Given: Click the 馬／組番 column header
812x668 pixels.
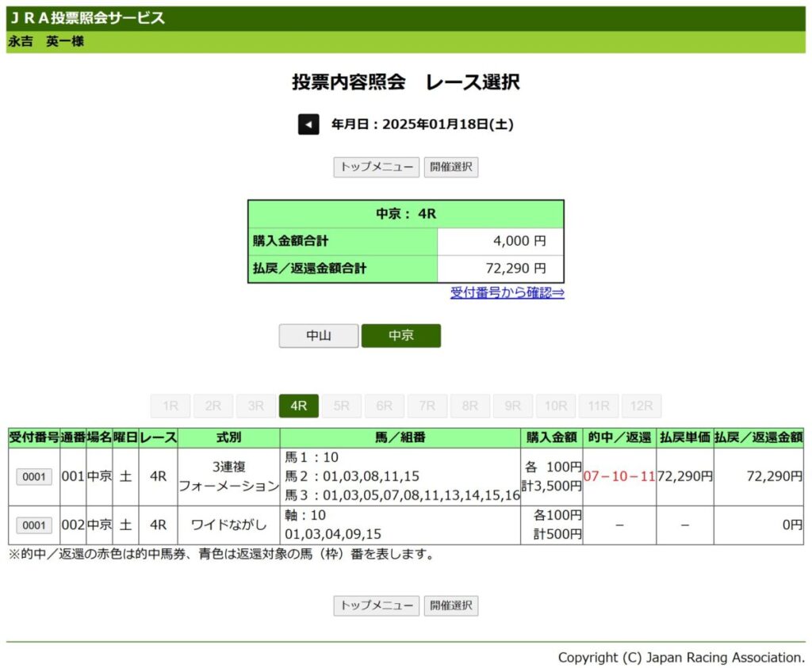Looking at the screenshot, I should coord(400,437).
